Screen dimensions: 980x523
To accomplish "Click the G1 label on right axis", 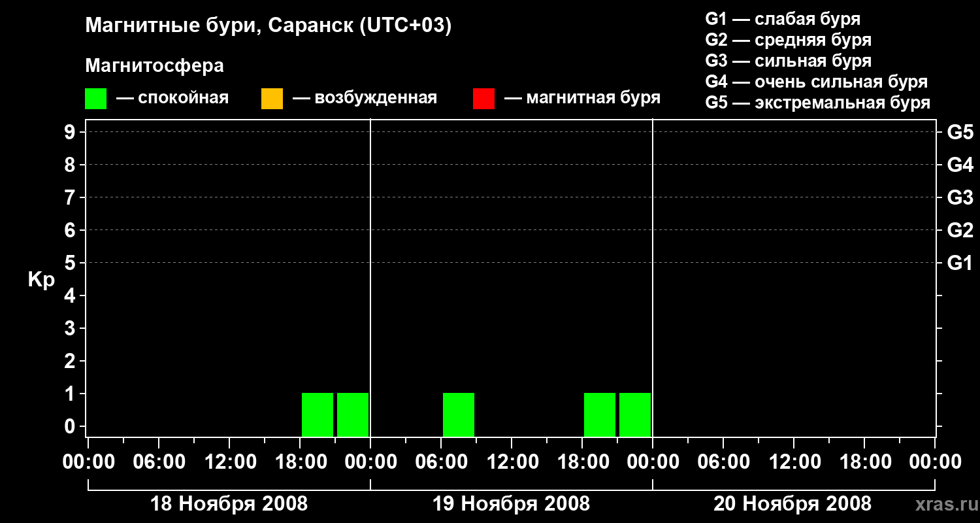I will pos(960,263).
